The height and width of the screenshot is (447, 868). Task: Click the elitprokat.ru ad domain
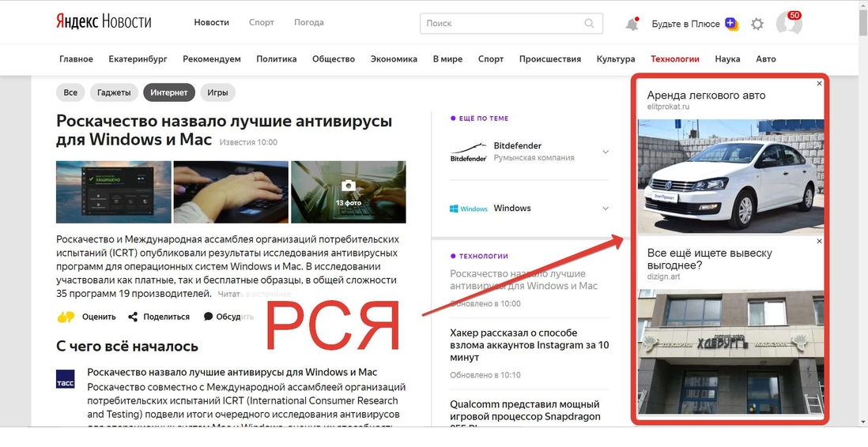668,107
